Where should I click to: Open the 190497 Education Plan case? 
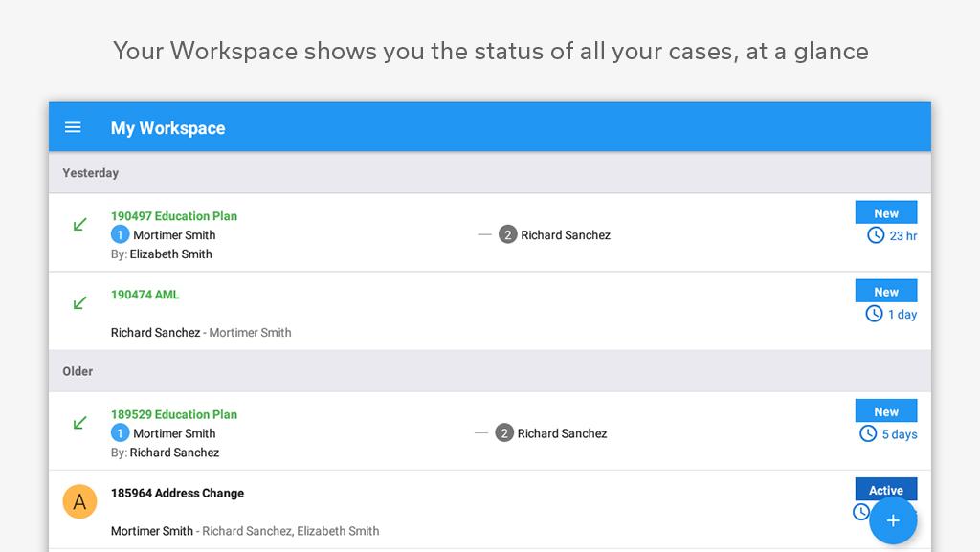tap(174, 216)
